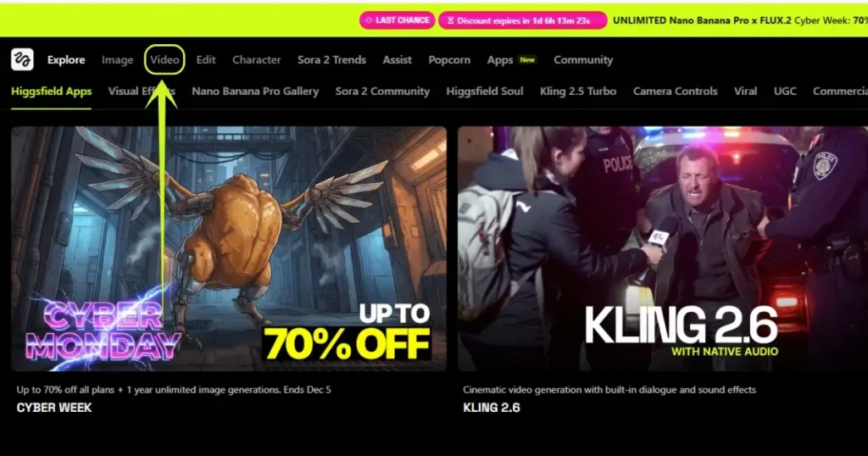Switch to Nano Banana Pro Gallery tab
Viewport: 868px width, 456px height.
click(x=255, y=92)
